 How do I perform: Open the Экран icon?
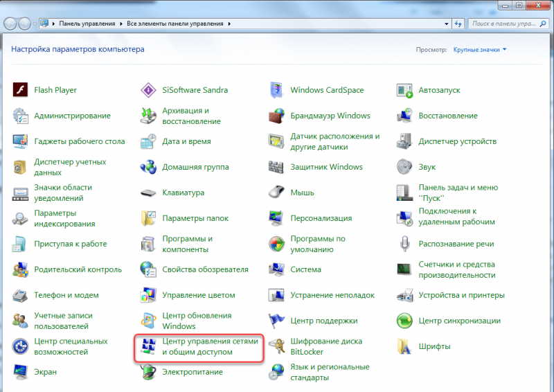[x=20, y=372]
